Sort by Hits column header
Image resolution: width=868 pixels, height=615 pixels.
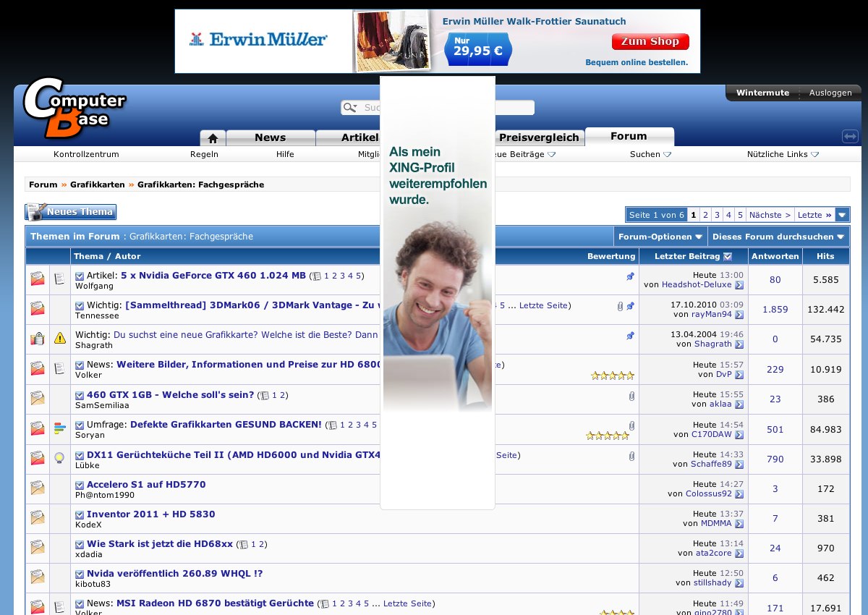coord(825,256)
